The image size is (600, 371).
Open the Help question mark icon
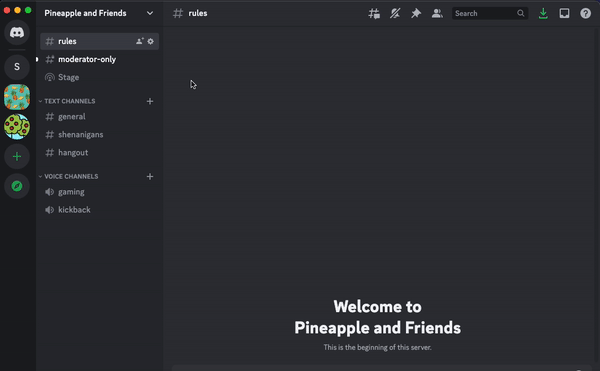point(585,13)
